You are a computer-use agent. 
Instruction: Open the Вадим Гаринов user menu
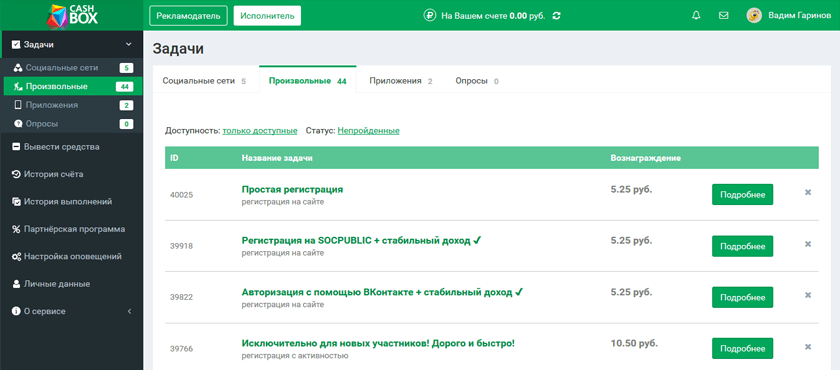coord(789,16)
